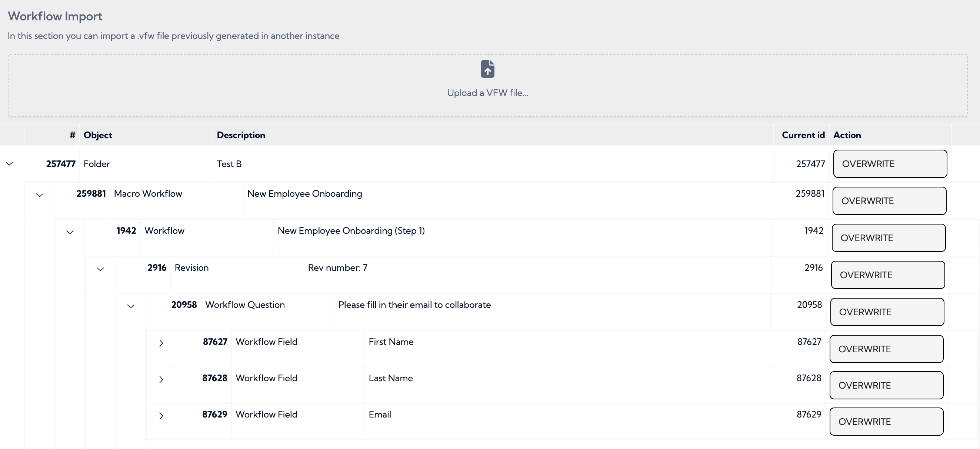Select the Workflow Import heading
Image resolution: width=980 pixels, height=449 pixels.
55,16
